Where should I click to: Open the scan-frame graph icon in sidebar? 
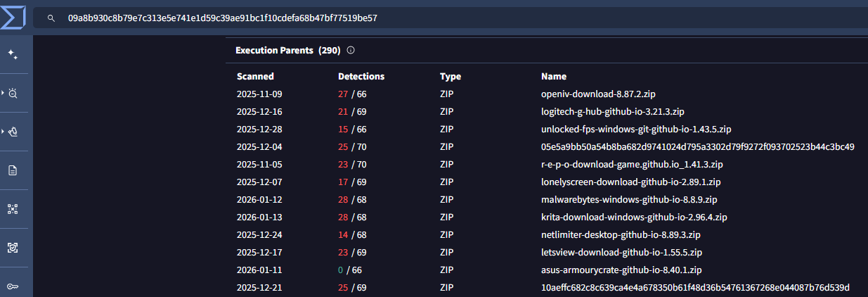(x=13, y=209)
